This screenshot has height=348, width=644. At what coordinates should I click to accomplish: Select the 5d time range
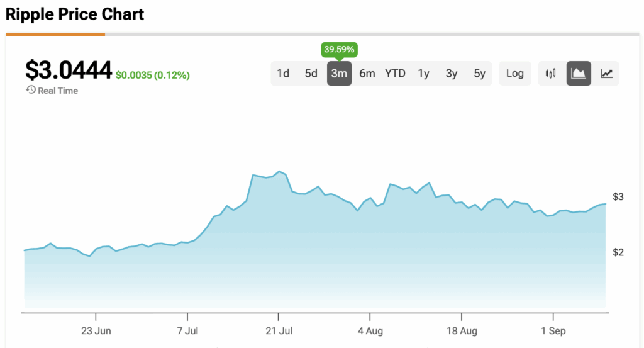(x=311, y=74)
